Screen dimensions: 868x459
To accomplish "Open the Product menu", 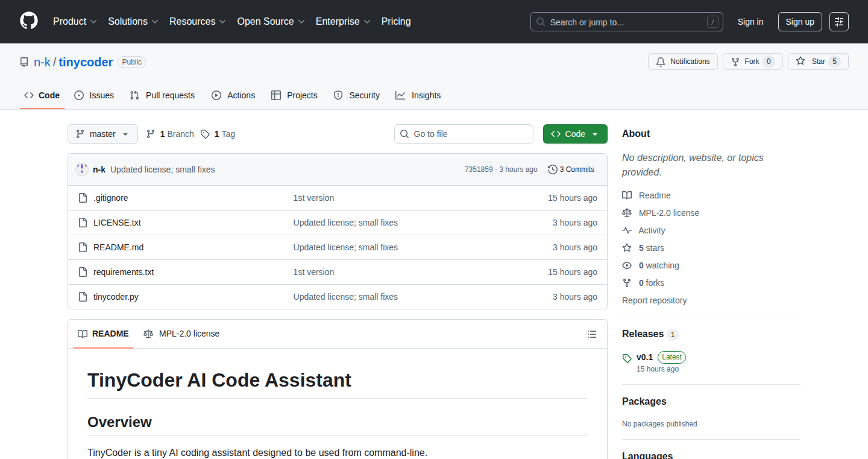I will [x=75, y=22].
